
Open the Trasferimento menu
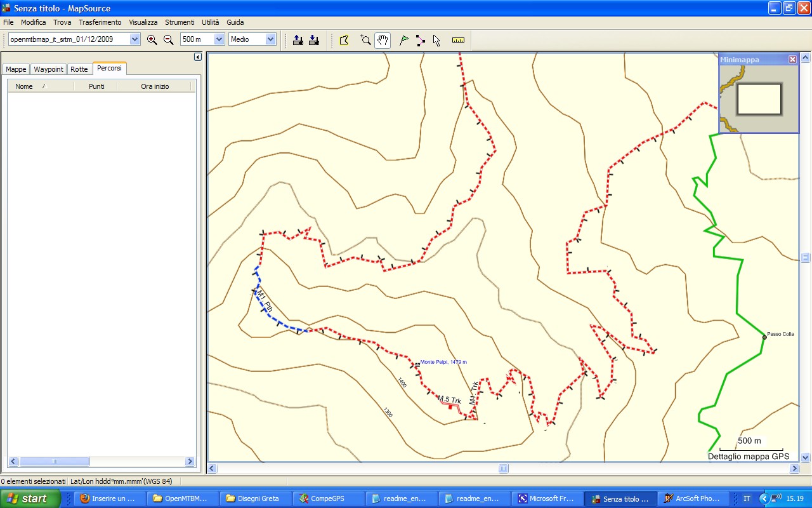100,22
